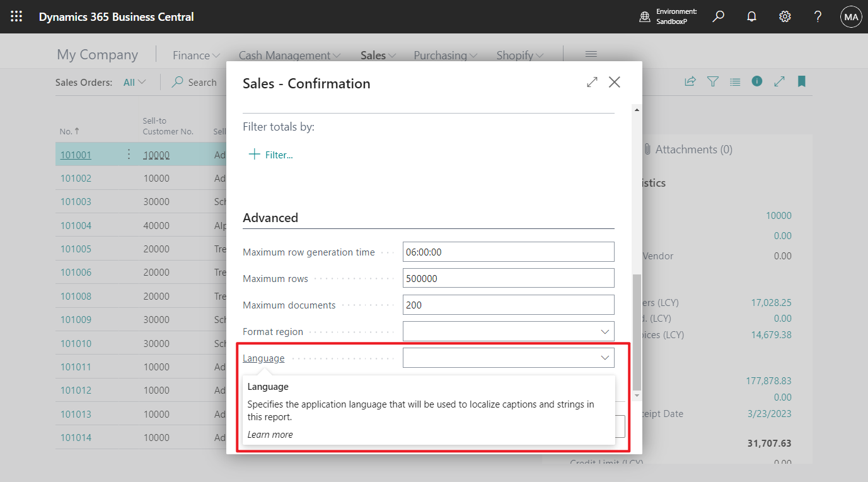Open the Environment SandboxP switcher
This screenshot has height=482, width=868.
[x=669, y=16]
